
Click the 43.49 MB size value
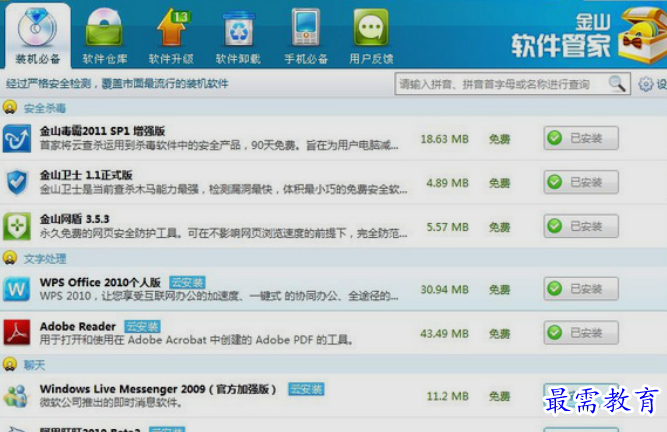(x=445, y=334)
